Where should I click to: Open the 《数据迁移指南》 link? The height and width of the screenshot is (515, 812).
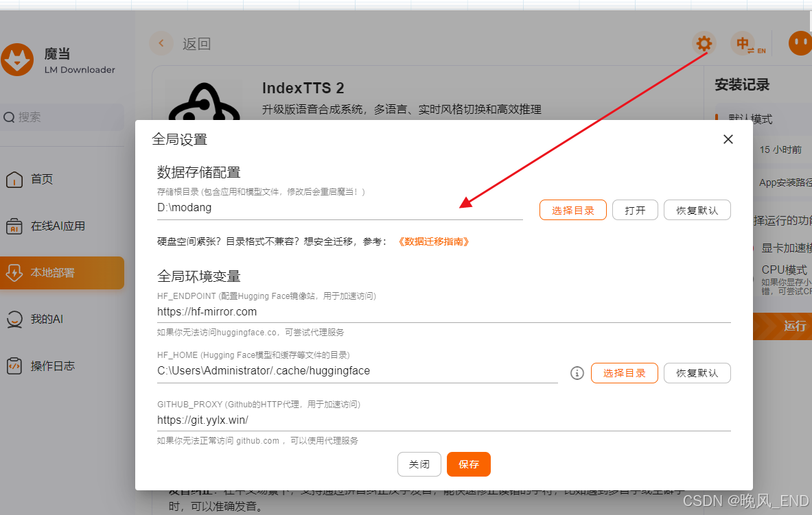coord(434,241)
